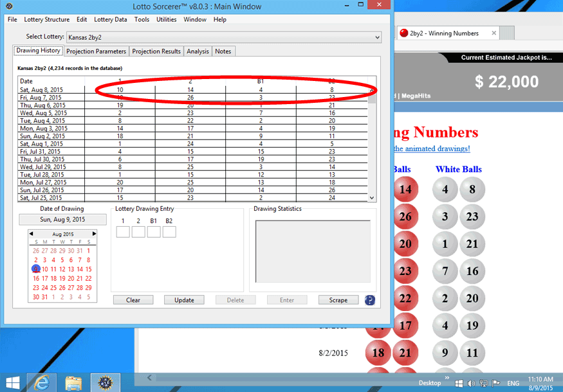
Task: Click the Lotto Sorcerer taskbar icon
Action: tap(106, 383)
